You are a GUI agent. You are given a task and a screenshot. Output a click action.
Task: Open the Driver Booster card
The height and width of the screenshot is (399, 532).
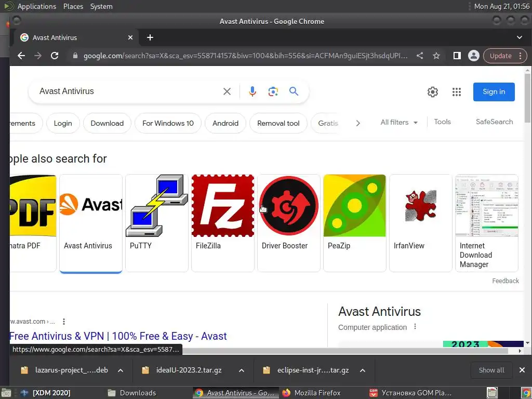coord(289,223)
